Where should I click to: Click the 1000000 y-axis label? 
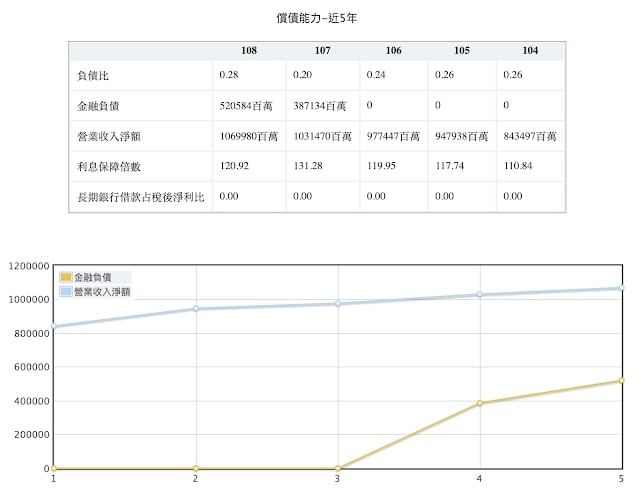[x=29, y=300]
